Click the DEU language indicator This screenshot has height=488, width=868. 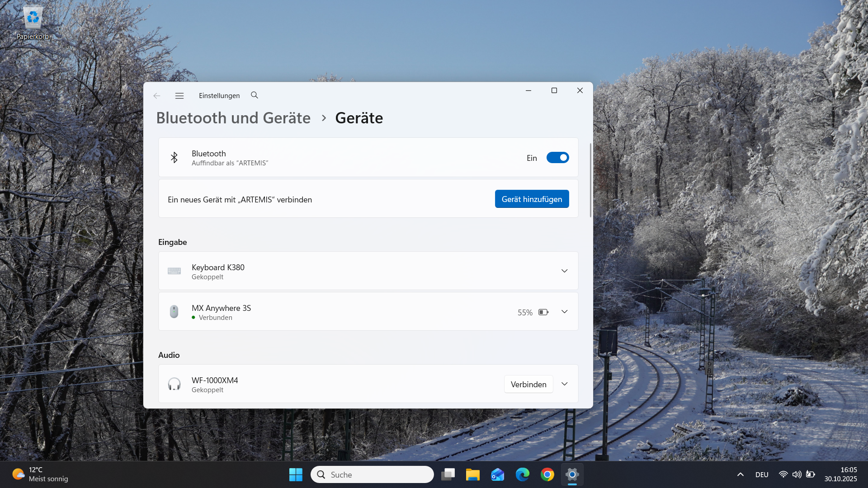(x=762, y=474)
